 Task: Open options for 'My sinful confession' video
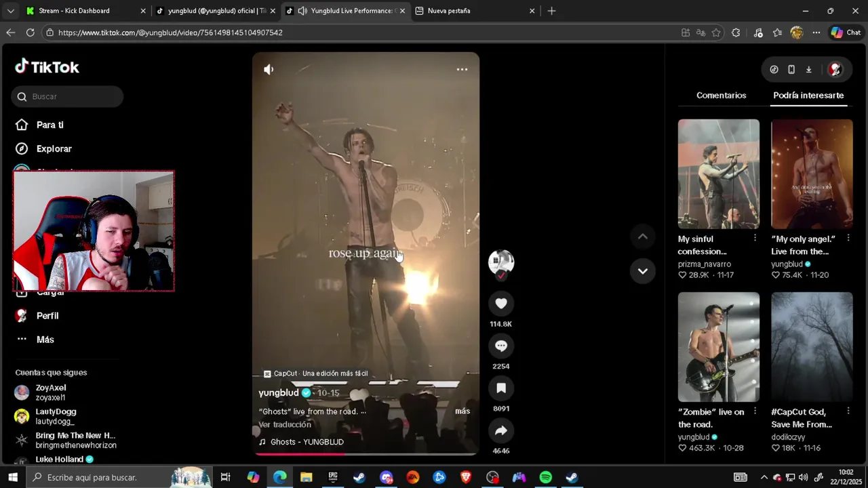point(755,238)
